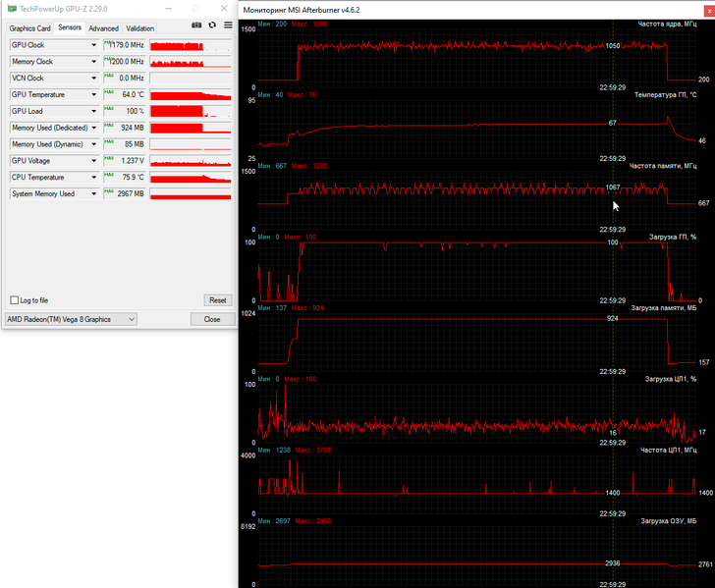Click the GPU Clock history bar graph
The height and width of the screenshot is (588, 715).
(191, 45)
